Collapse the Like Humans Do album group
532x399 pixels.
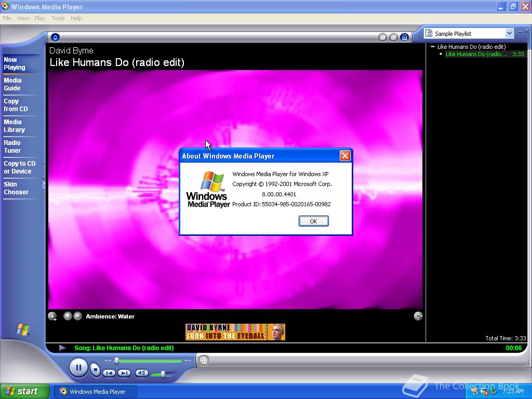pos(433,46)
